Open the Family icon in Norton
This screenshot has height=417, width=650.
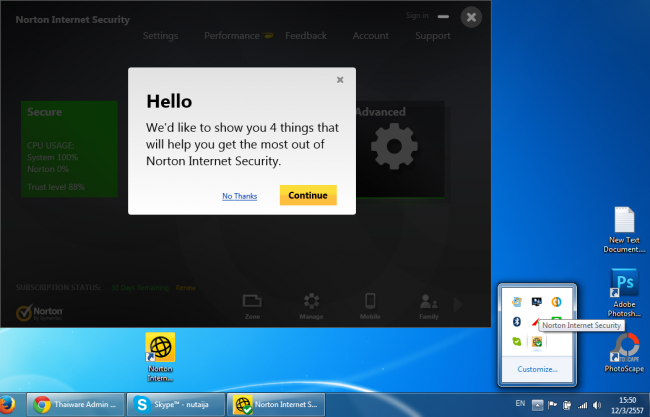(429, 306)
